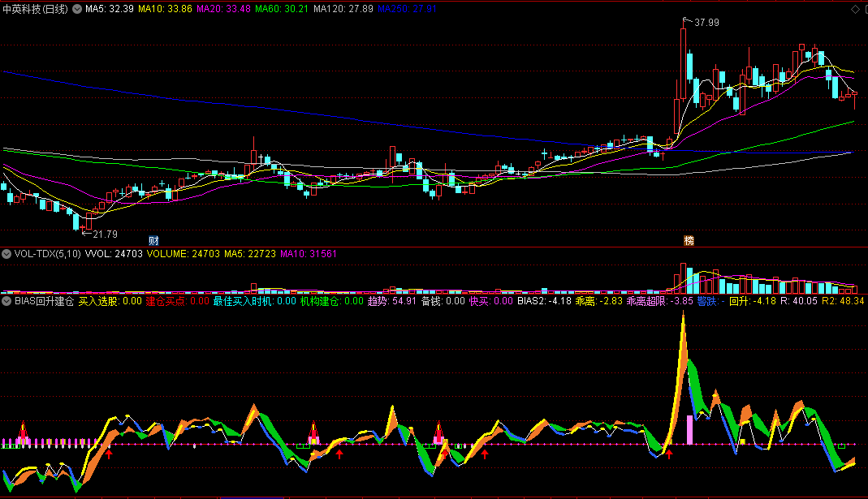Image resolution: width=868 pixels, height=499 pixels.
Task: Select the MA60: 30.21 label
Action: tap(282, 9)
